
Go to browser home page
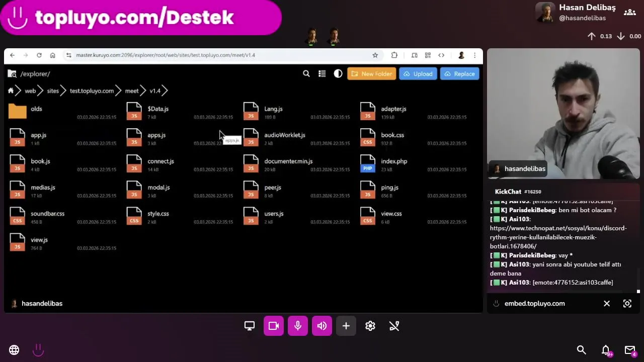tap(52, 55)
